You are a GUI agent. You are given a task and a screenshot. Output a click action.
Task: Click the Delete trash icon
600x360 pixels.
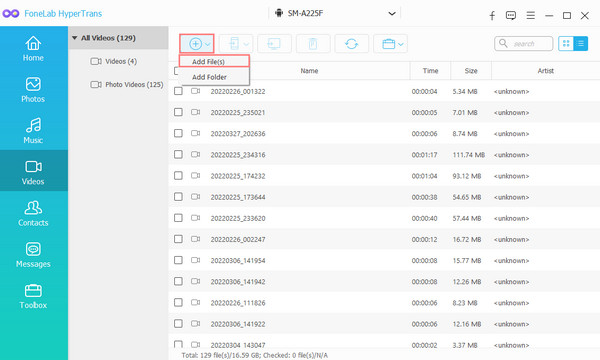click(313, 44)
